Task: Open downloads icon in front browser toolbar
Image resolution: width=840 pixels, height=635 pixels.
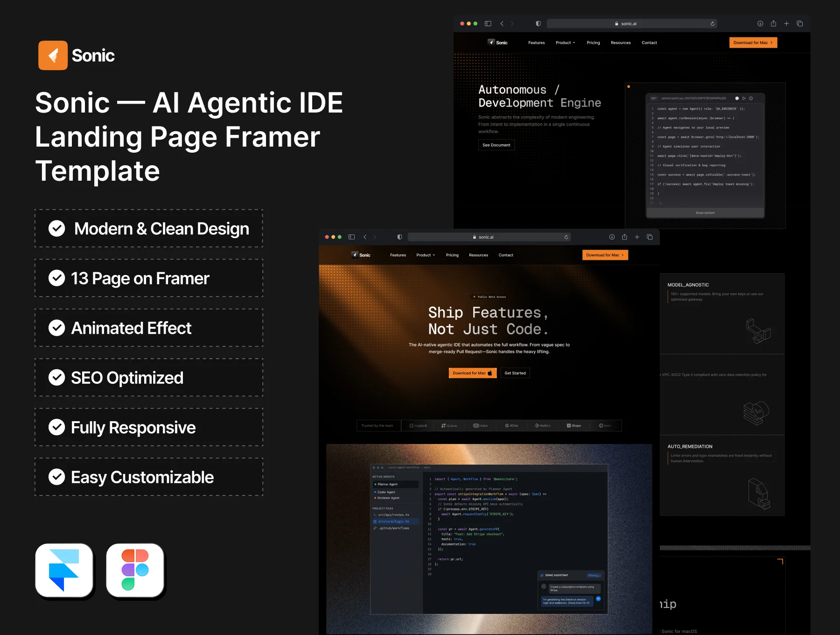Action: click(612, 237)
